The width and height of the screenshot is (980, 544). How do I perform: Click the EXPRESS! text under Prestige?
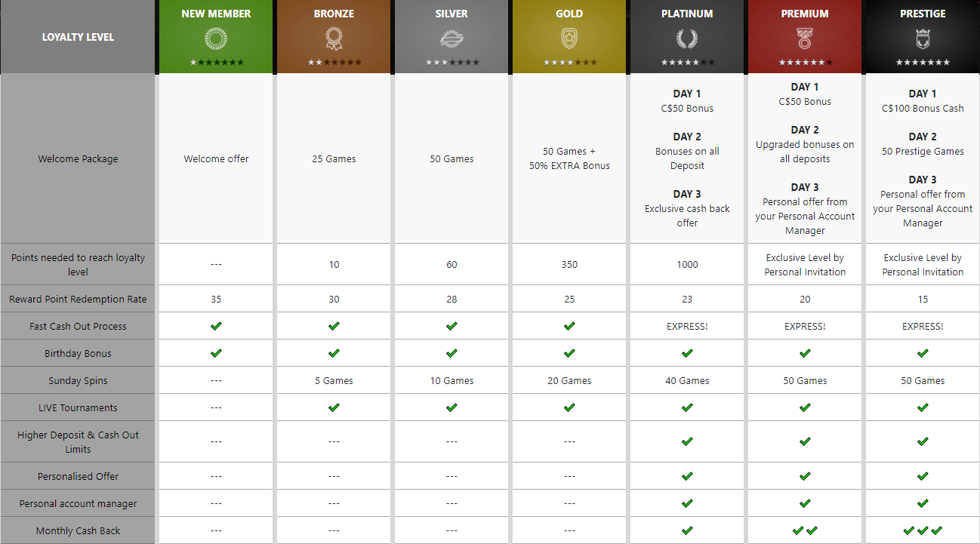(x=923, y=327)
